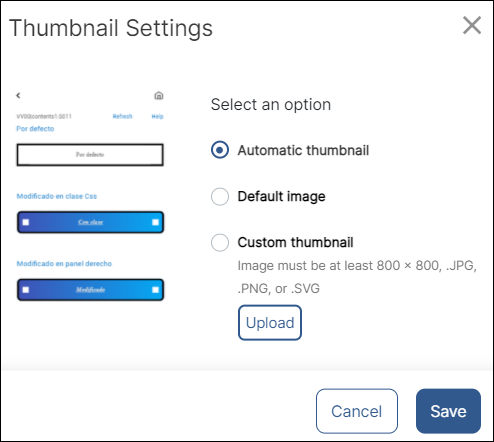
Task: Click the home icon in preview
Action: pos(159,95)
